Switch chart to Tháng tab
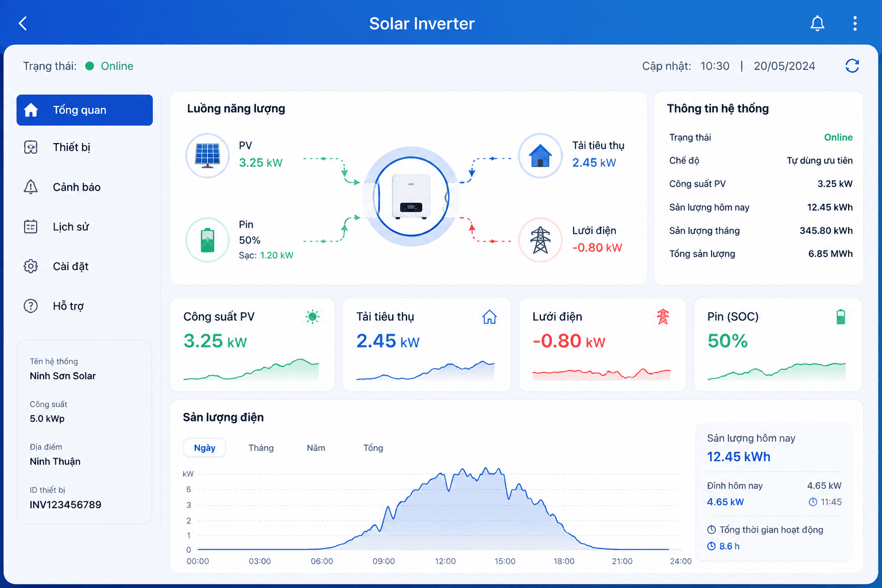Image resolution: width=882 pixels, height=588 pixels. tap(261, 448)
